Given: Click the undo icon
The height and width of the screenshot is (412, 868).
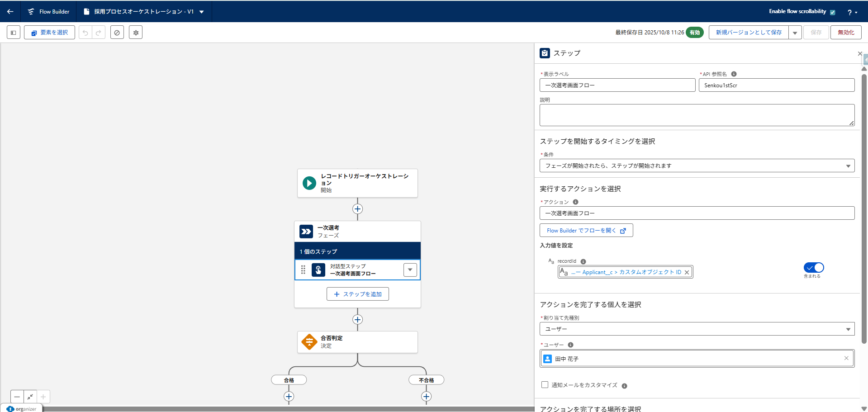Looking at the screenshot, I should point(85,33).
